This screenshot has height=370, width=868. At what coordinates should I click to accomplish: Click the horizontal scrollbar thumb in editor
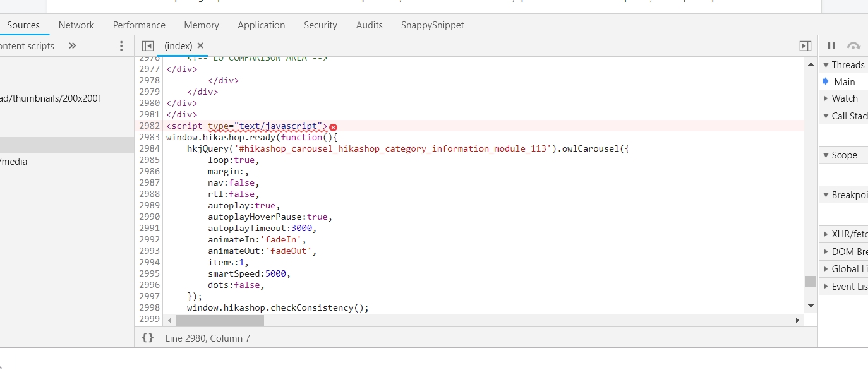(219, 320)
